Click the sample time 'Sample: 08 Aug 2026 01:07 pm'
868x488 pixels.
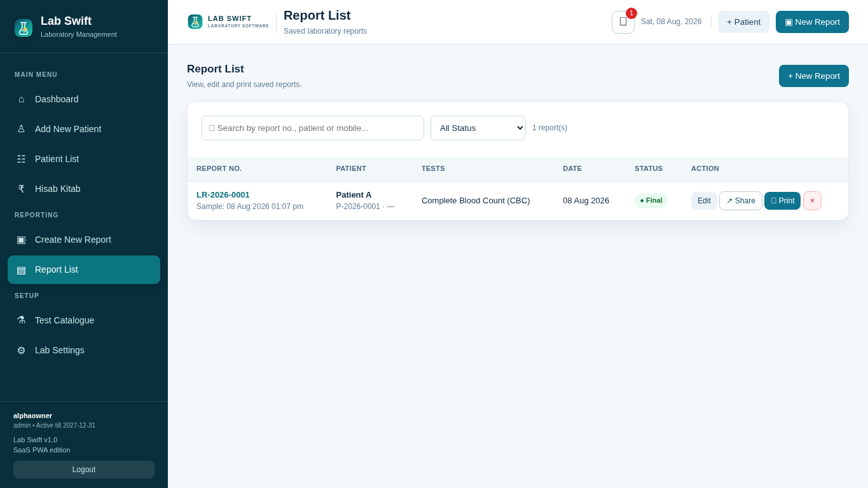250,207
